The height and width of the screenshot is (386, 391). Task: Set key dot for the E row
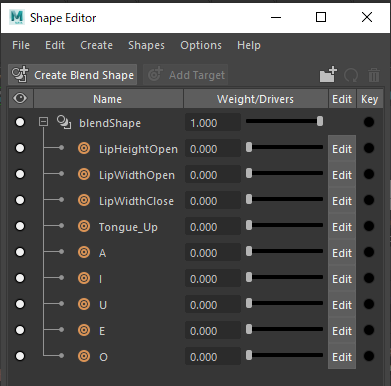pyautogui.click(x=369, y=330)
